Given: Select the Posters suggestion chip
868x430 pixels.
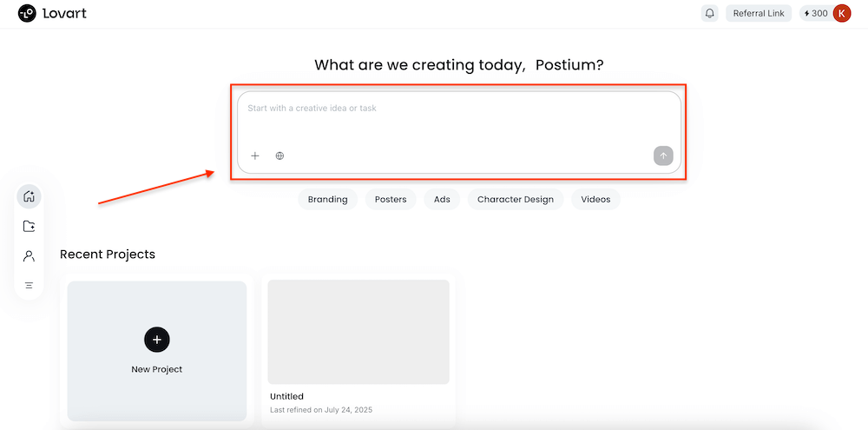Looking at the screenshot, I should pyautogui.click(x=391, y=200).
